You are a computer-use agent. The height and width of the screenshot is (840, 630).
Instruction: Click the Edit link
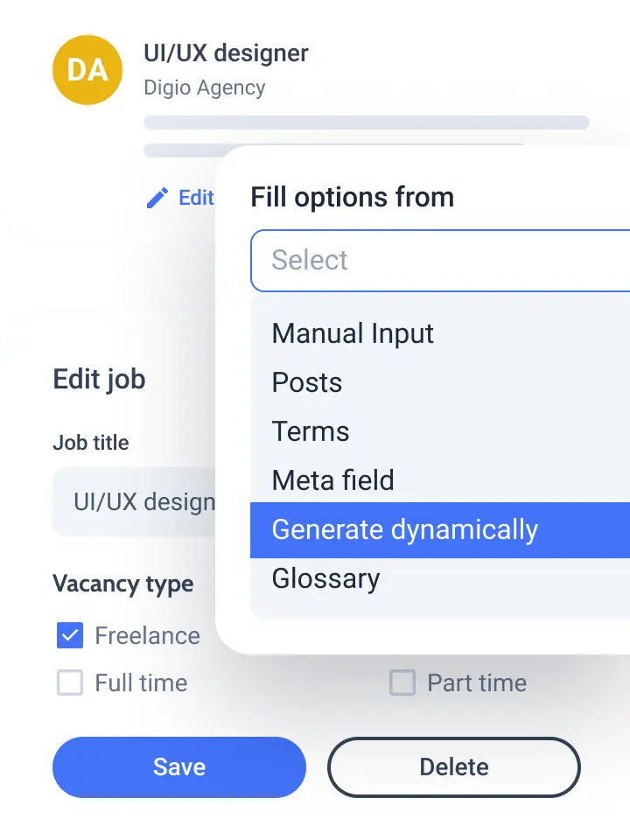(196, 198)
